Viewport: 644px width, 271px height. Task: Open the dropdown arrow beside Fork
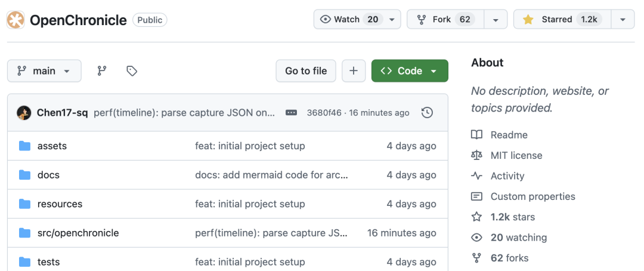point(496,20)
